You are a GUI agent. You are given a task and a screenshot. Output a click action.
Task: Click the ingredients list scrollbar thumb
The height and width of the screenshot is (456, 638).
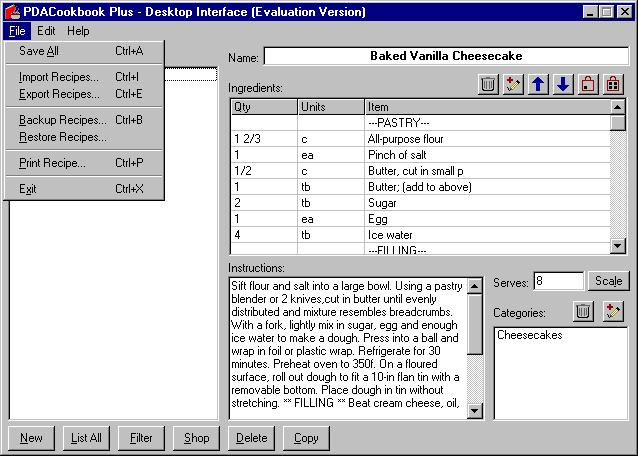pos(618,123)
